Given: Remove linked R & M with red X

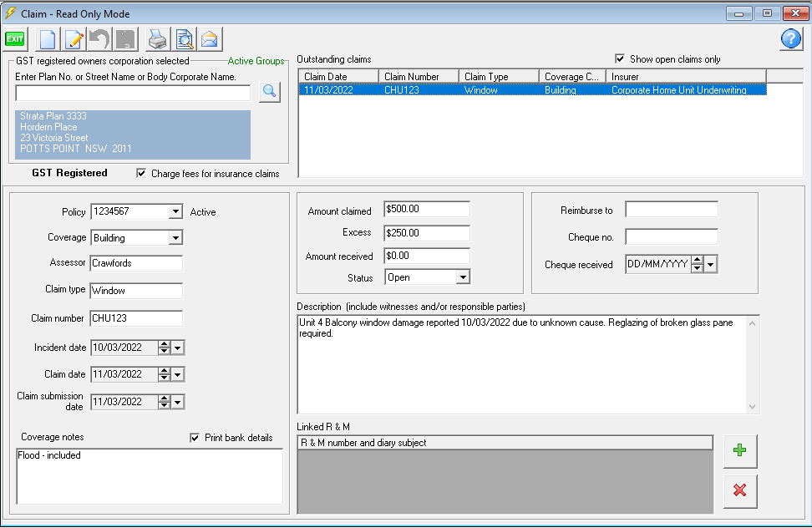Looking at the screenshot, I should click(x=739, y=490).
